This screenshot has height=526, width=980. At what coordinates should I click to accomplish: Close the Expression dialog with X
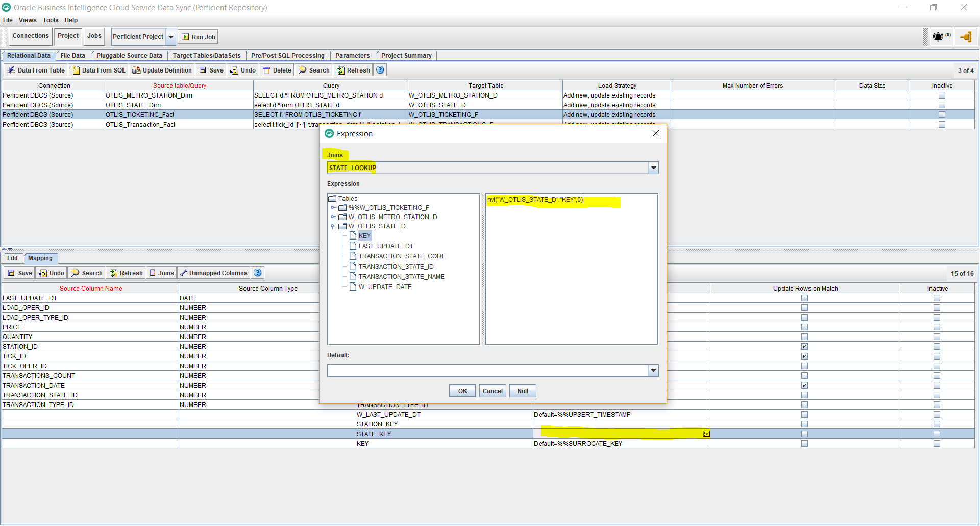(656, 133)
